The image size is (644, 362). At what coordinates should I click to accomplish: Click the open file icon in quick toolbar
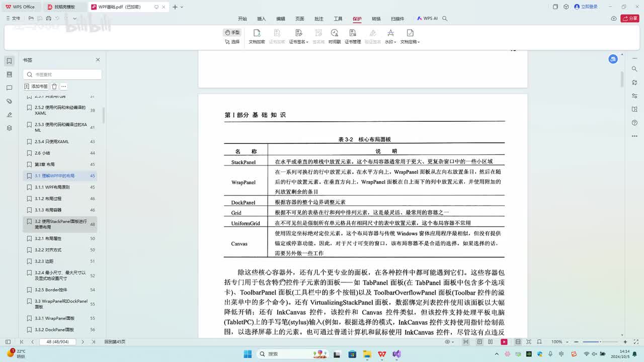pos(31,18)
